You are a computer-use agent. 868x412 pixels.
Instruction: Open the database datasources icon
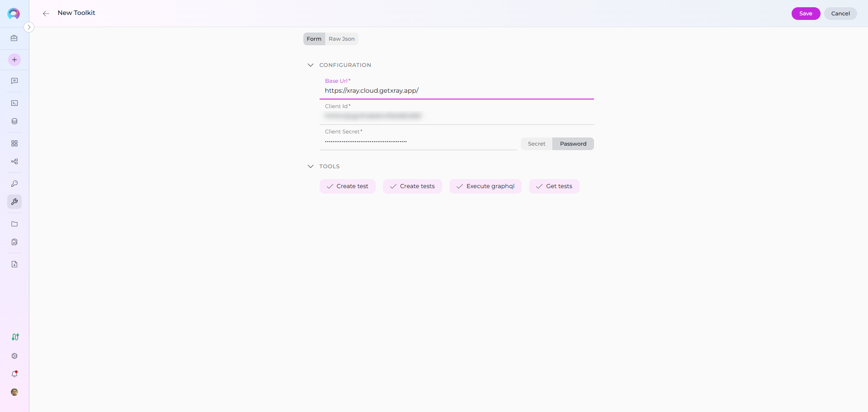click(x=14, y=121)
